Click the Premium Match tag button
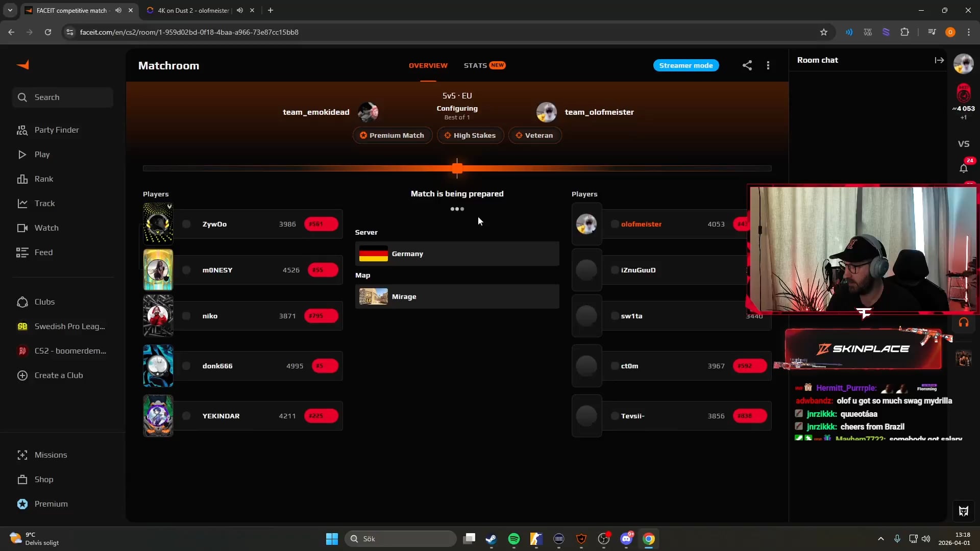This screenshot has width=980, height=551. 392,135
